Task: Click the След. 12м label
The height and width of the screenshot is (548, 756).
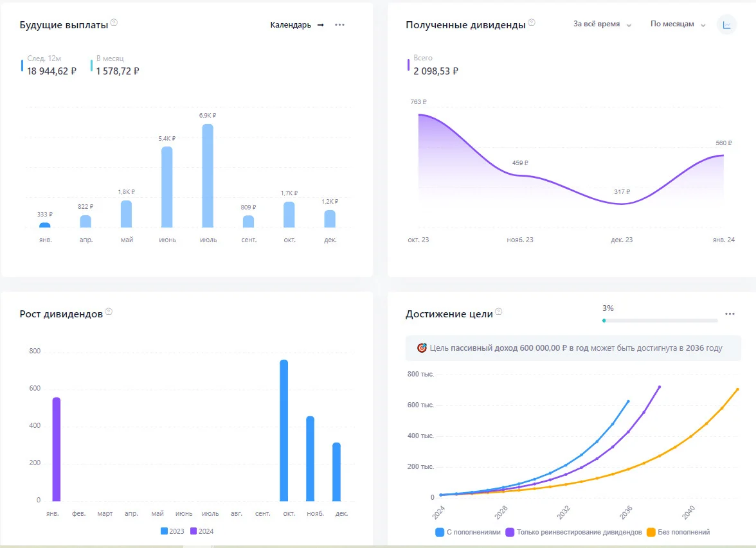Action: pyautogui.click(x=44, y=58)
